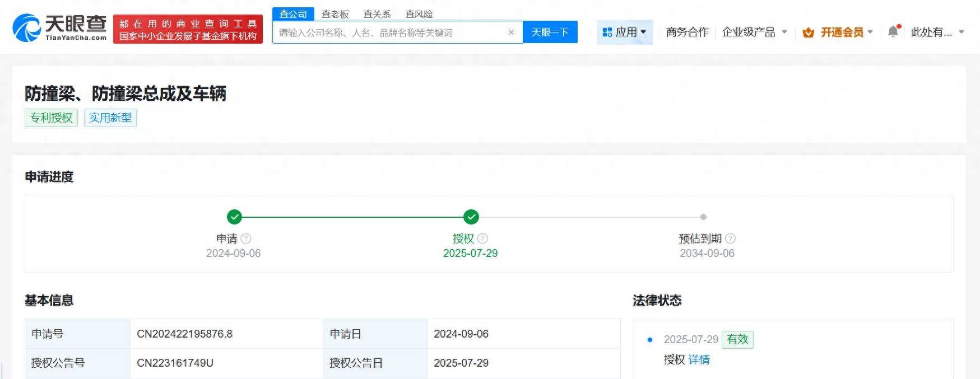Click the 授权公告号 label cell
The width and height of the screenshot is (980, 379).
coord(77,363)
